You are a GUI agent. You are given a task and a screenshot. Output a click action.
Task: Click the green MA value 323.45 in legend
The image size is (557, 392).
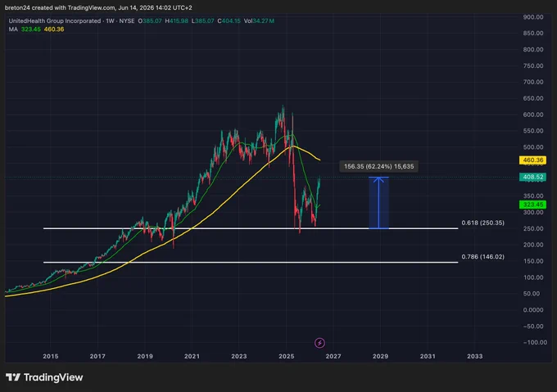[x=31, y=29]
